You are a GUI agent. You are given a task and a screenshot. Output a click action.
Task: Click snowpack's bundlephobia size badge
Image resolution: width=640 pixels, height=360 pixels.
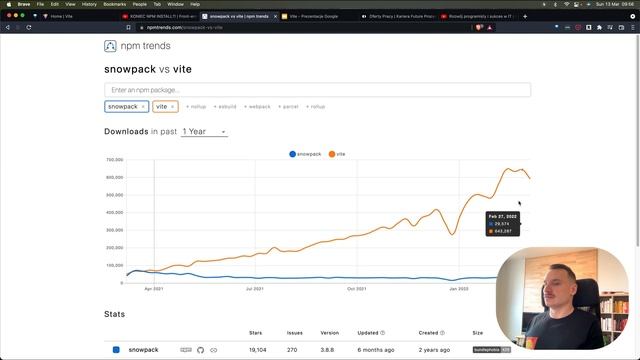pyautogui.click(x=491, y=350)
